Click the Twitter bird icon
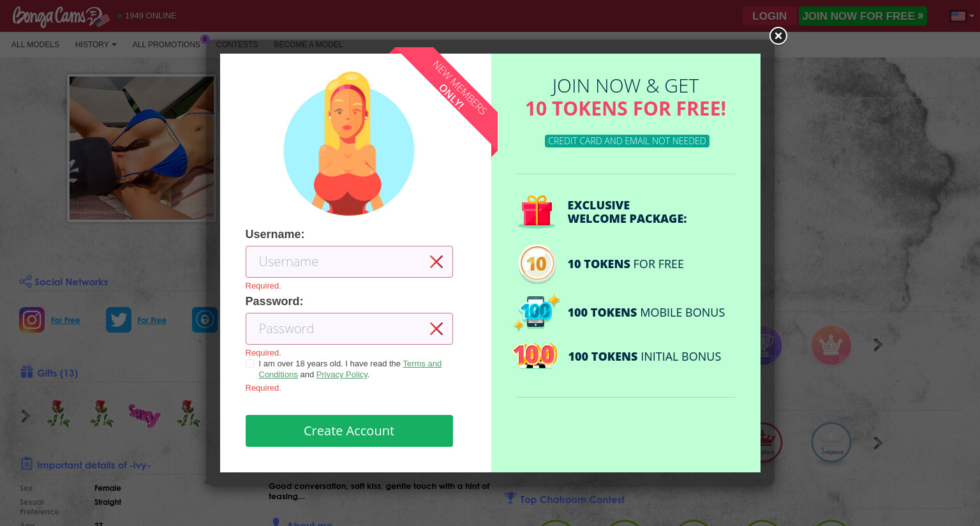Image resolution: width=980 pixels, height=526 pixels. [119, 320]
